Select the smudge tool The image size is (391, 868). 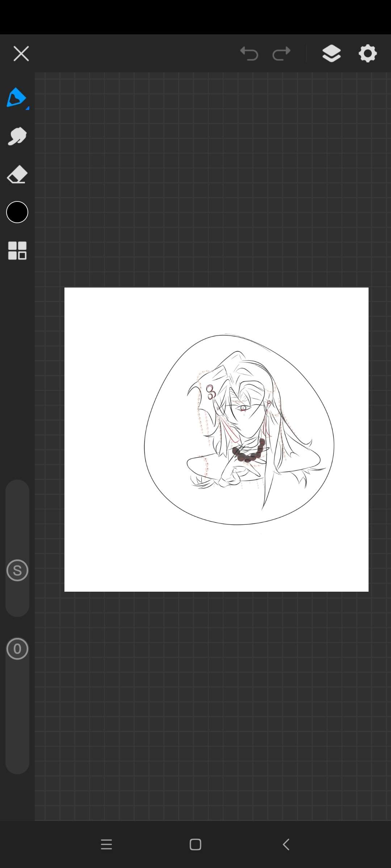click(x=17, y=136)
